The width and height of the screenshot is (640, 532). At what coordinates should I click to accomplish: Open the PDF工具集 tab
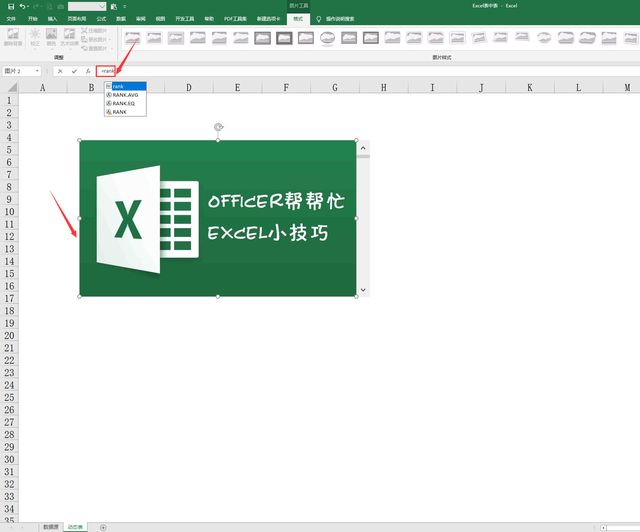(235, 19)
